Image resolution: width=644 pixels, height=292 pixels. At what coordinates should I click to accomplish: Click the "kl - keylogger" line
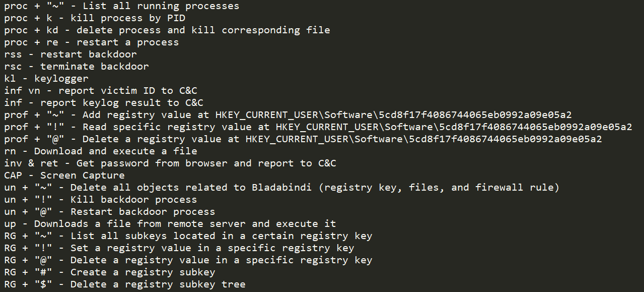pos(46,79)
